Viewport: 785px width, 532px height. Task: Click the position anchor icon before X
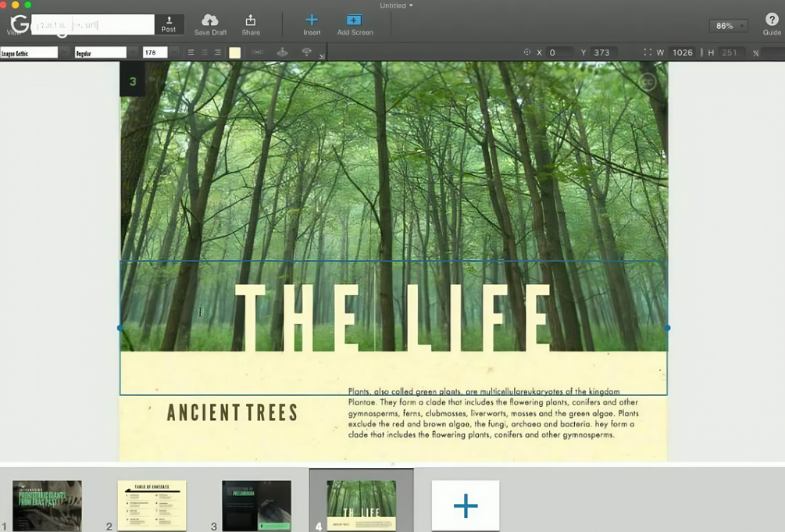tap(526, 52)
